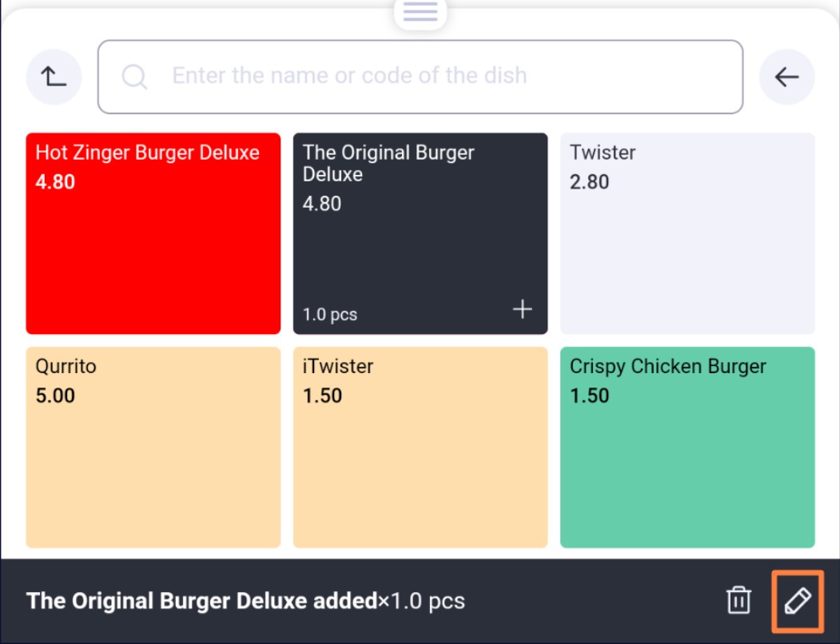
Task: Click the trash icon to delete the added item
Action: point(738,600)
